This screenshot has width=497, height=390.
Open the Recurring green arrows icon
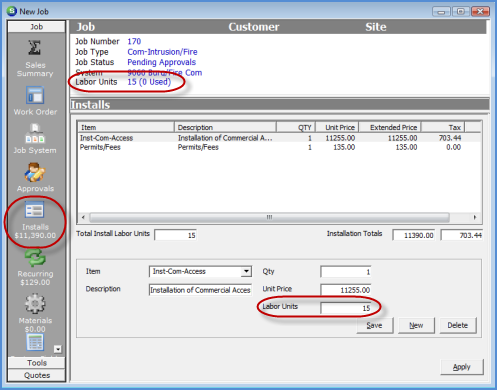[x=35, y=258]
